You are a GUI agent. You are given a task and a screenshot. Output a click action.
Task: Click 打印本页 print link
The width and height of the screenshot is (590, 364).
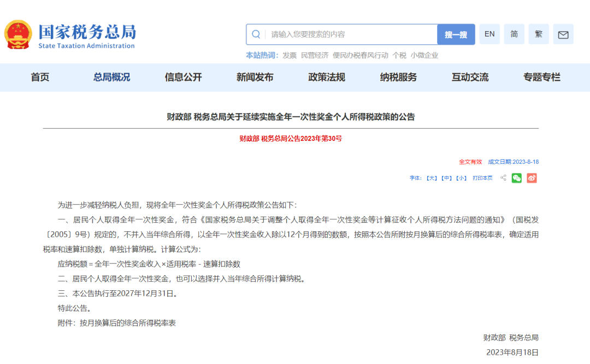[x=482, y=178]
